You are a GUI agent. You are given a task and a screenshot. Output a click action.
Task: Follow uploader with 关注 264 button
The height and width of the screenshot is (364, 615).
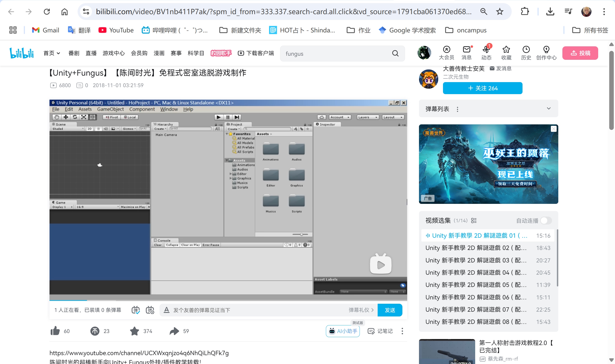tap(482, 88)
